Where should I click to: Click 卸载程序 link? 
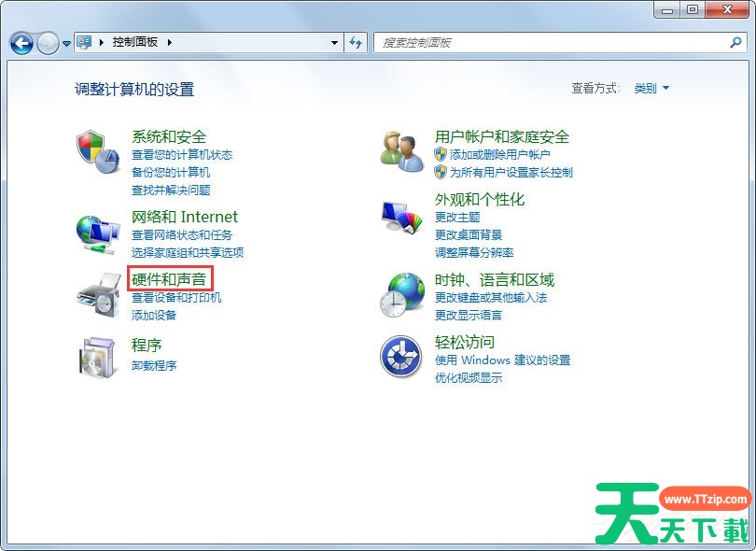tap(154, 366)
